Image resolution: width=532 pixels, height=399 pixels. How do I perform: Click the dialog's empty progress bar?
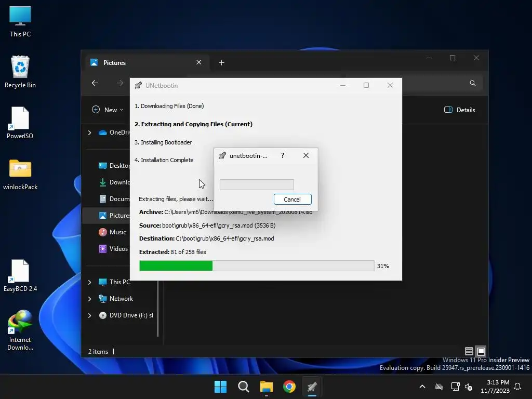(x=257, y=184)
